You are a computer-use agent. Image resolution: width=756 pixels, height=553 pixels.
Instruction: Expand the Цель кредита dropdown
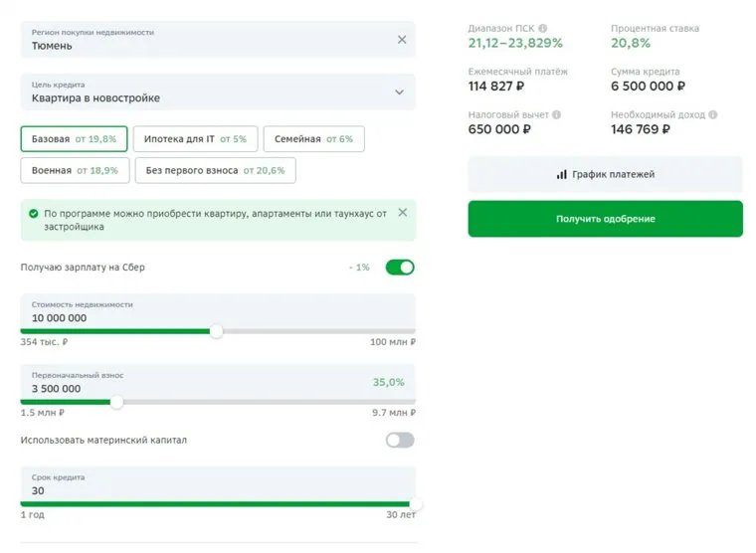coord(400,92)
